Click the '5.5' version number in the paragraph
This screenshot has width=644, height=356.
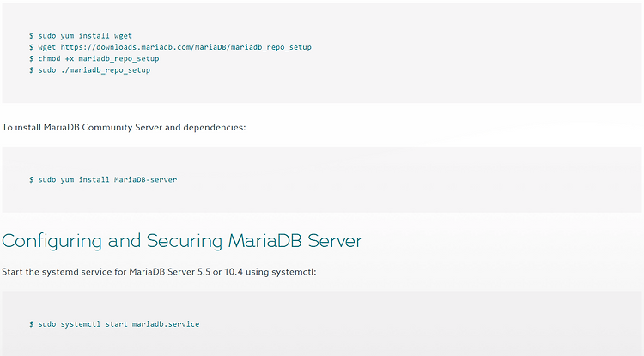(204, 272)
